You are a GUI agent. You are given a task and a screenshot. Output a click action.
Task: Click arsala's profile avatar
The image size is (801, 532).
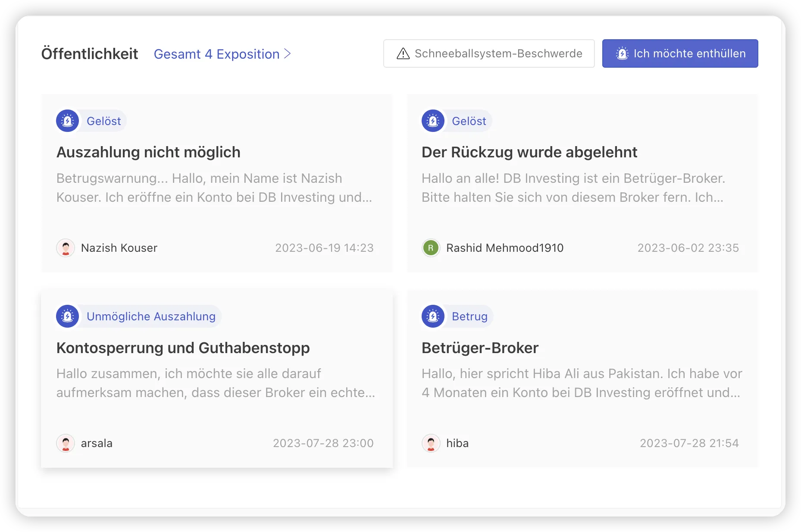[x=66, y=443]
